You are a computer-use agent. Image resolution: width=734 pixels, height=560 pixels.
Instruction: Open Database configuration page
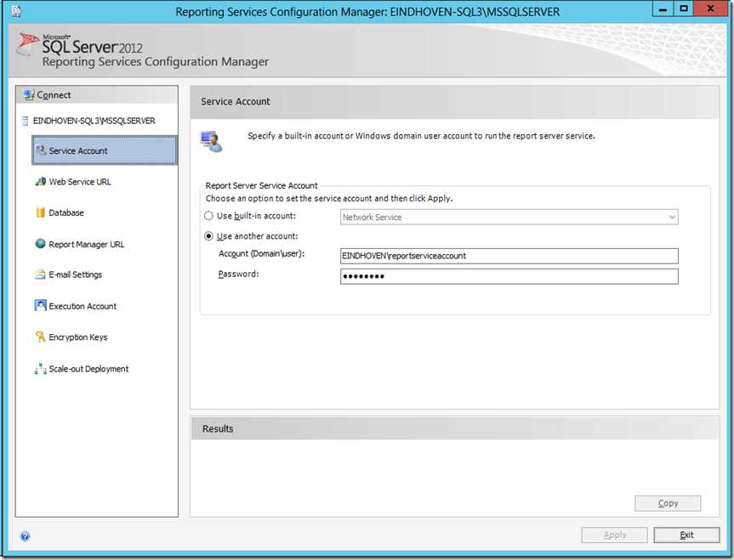click(x=66, y=212)
